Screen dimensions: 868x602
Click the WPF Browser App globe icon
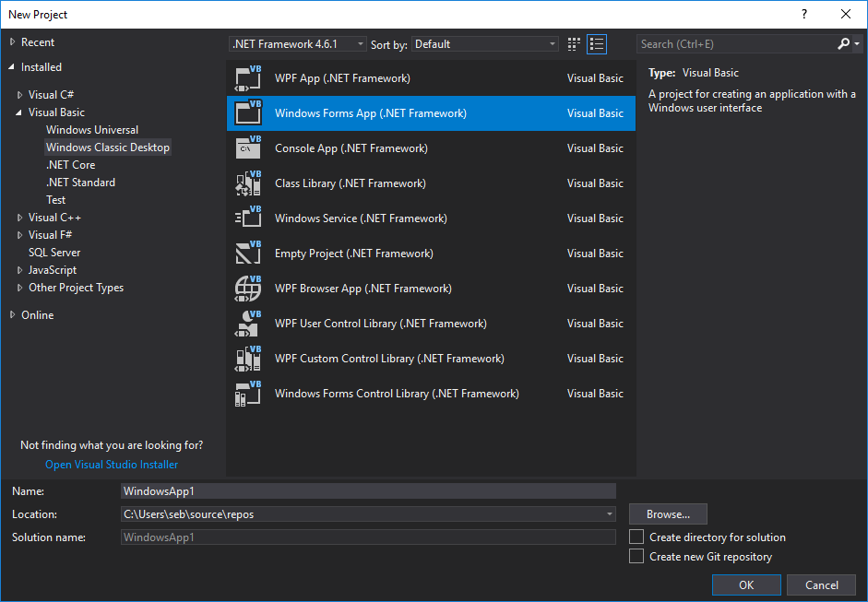(248, 289)
